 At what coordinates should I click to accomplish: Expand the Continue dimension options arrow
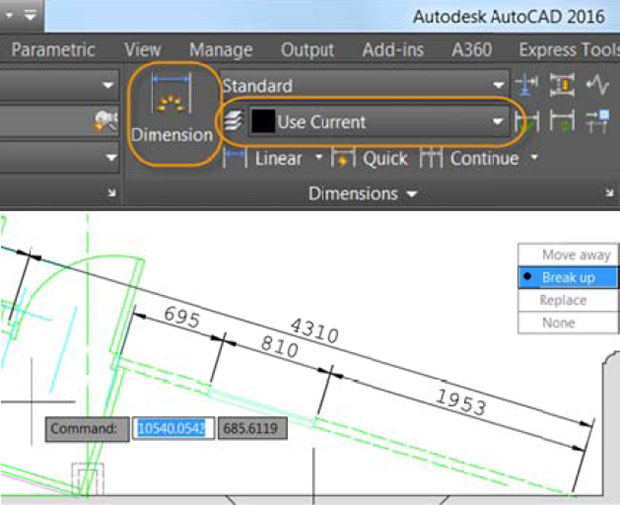point(534,157)
